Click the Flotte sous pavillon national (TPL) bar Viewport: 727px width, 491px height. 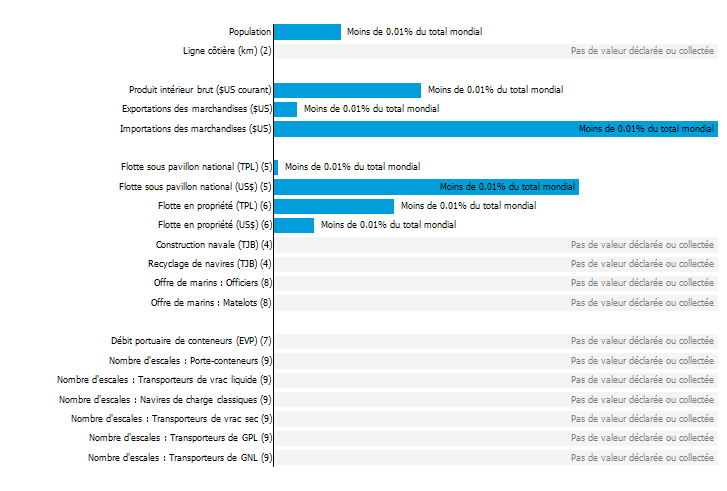276,167
